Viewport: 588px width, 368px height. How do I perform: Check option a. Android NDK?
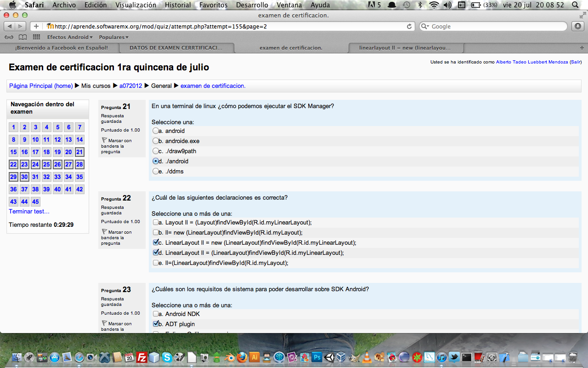[x=155, y=314]
